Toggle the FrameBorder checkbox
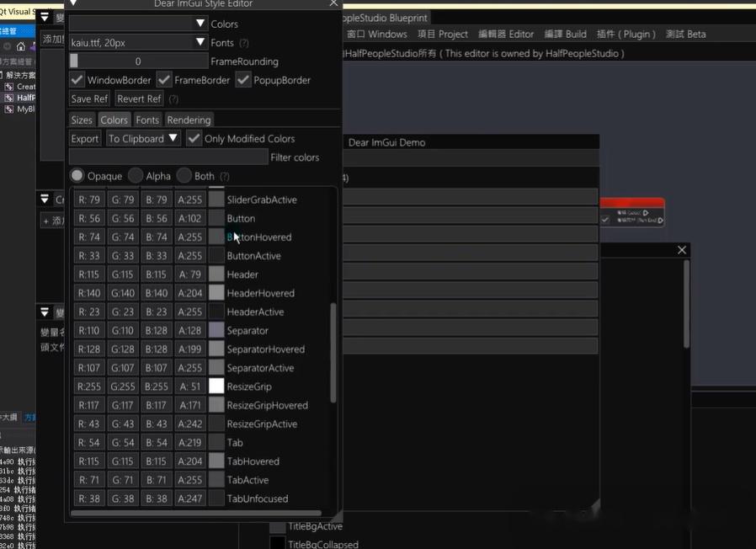The width and height of the screenshot is (756, 549). point(165,80)
